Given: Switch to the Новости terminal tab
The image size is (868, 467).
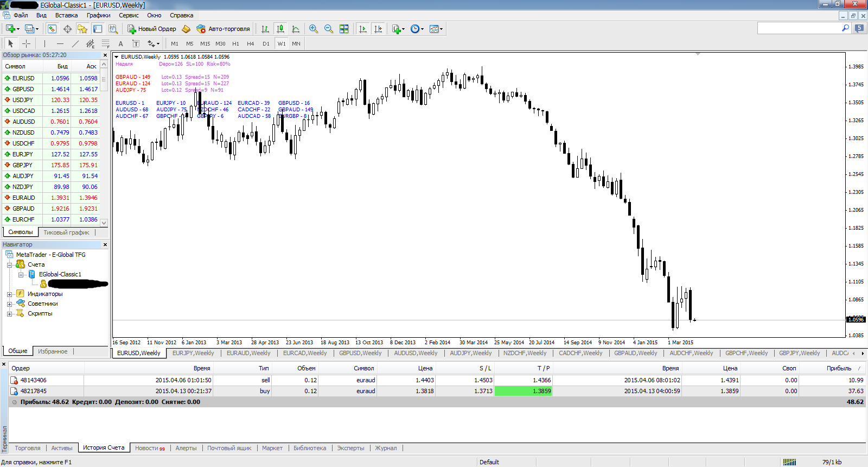Looking at the screenshot, I should click(x=150, y=448).
